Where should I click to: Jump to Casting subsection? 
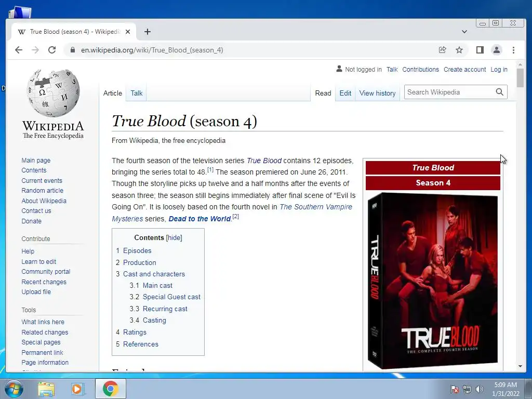click(154, 320)
